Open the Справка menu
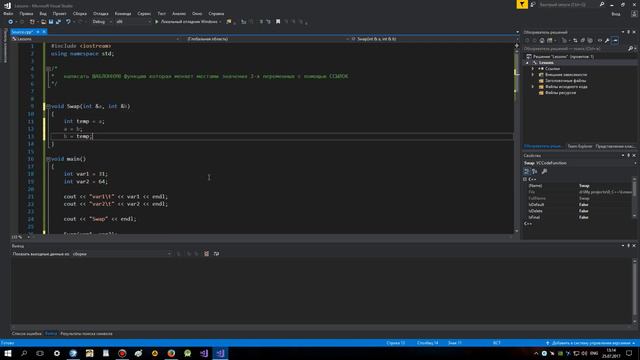 point(216,13)
